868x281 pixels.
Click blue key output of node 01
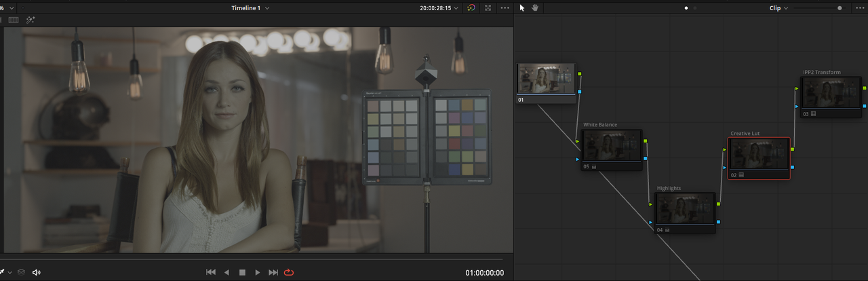(580, 91)
